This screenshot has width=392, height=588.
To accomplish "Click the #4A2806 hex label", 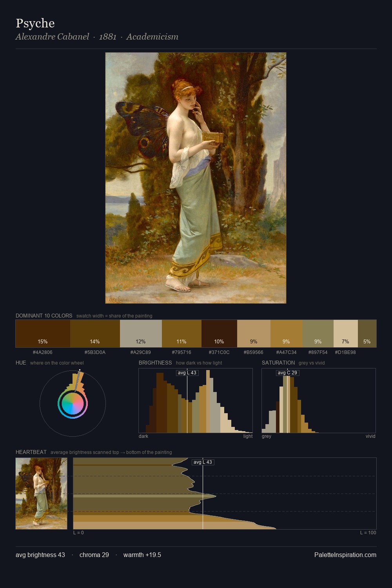I will pos(43,352).
